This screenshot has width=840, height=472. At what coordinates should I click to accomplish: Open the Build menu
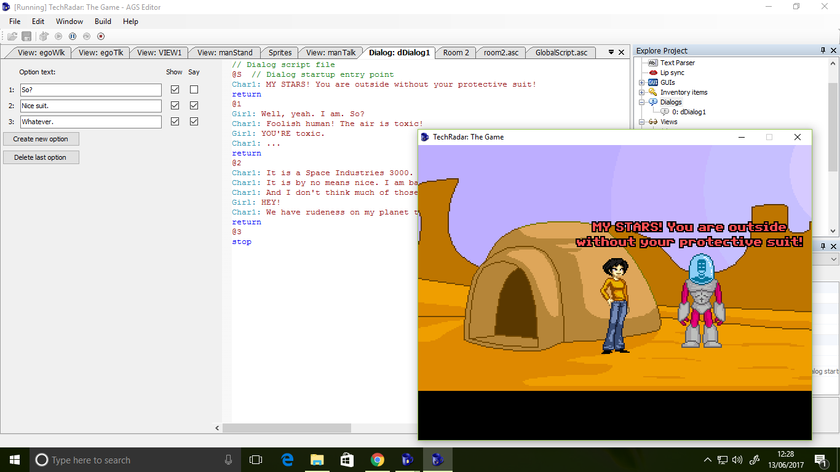(103, 21)
